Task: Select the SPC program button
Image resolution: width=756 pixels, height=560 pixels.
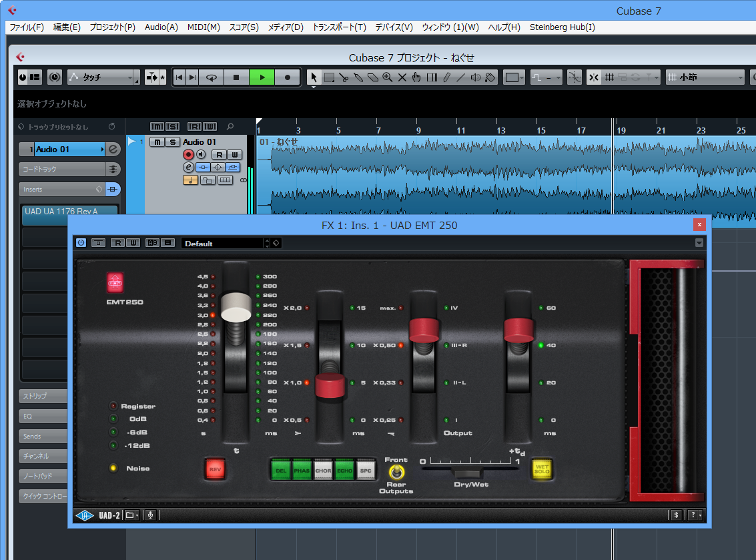Action: point(366,470)
